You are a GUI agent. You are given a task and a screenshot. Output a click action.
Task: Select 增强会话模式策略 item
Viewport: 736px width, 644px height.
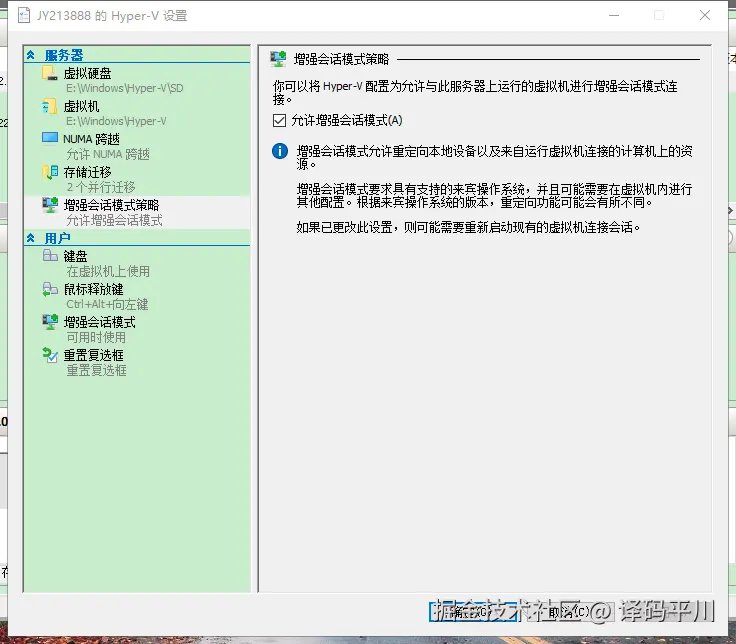coord(111,205)
